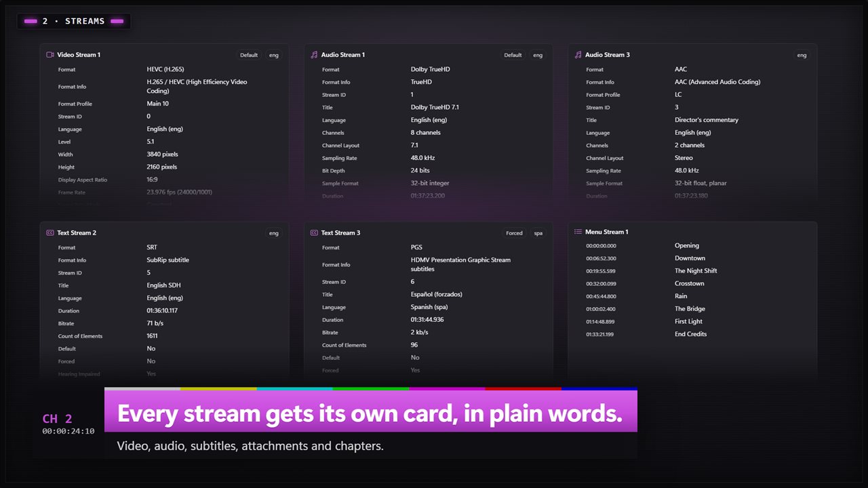Click the Spanish (spa) language value
868x488 pixels.
click(429, 307)
